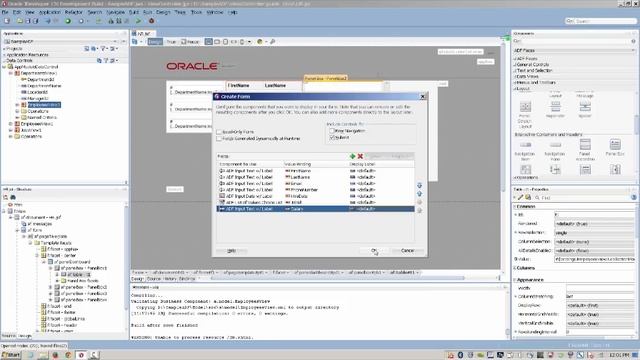Viewport: 640px width, 360px height.
Task: Open the ADF Faces palette dropdown
Action: point(633,50)
